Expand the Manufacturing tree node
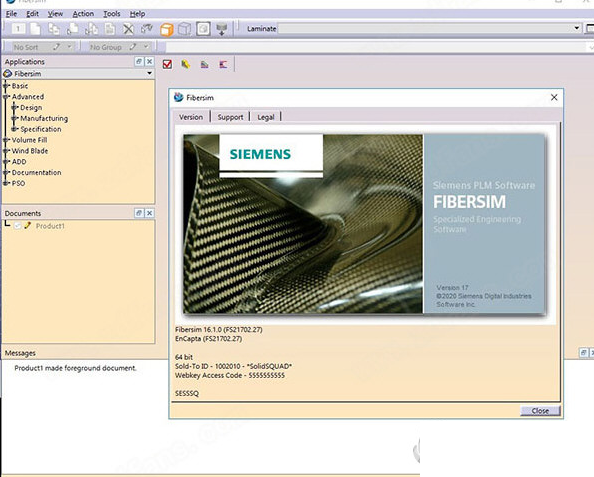 [14, 118]
